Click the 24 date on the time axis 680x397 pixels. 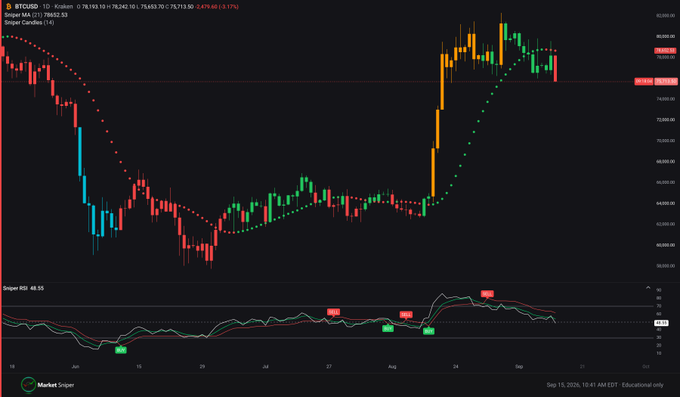pyautogui.click(x=455, y=367)
